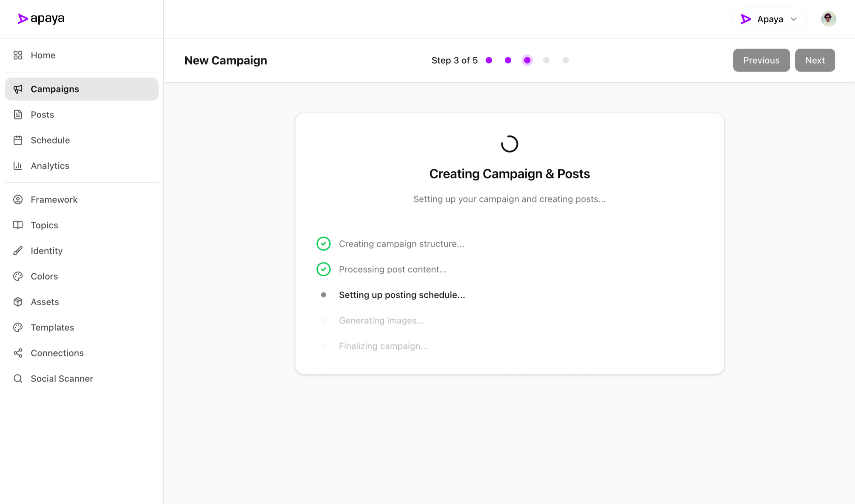Go to Templates in the sidebar
The height and width of the screenshot is (504, 855).
52,327
